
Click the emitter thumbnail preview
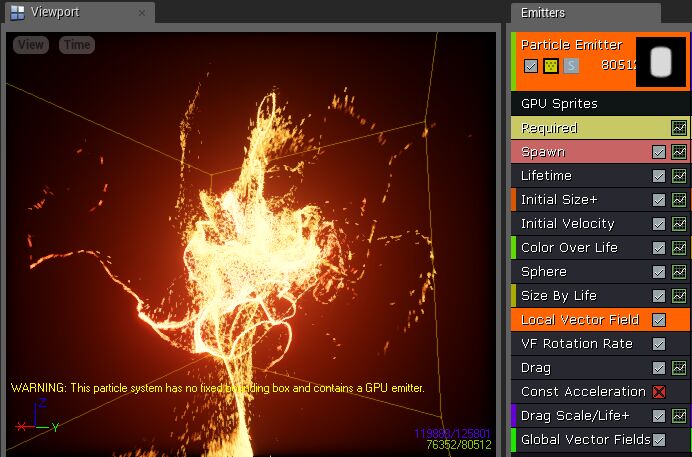click(661, 62)
